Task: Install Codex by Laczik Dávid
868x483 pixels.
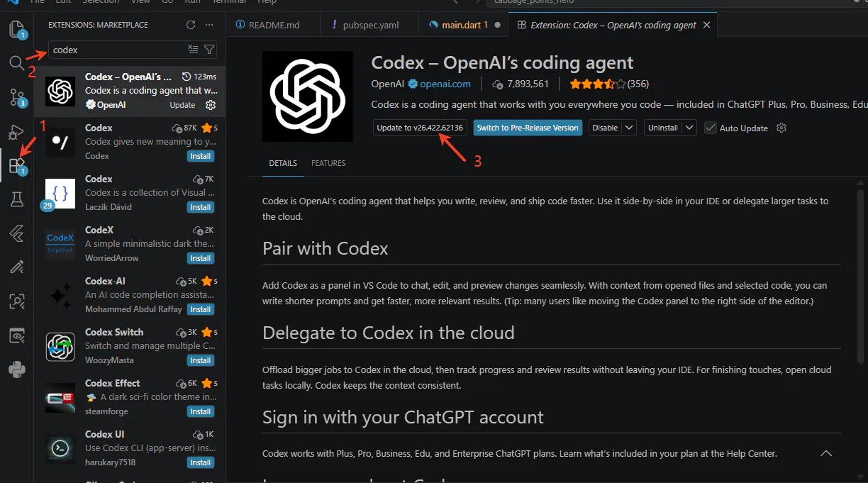Action: click(x=201, y=207)
